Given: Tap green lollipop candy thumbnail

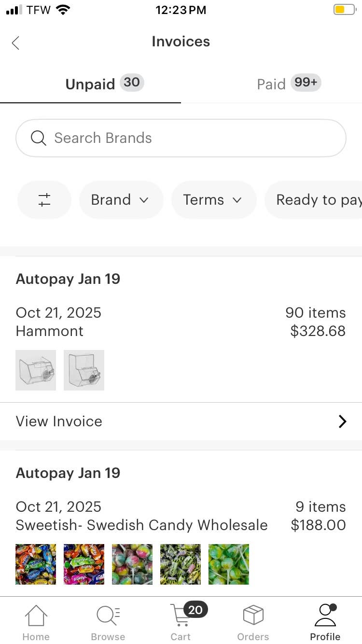Looking at the screenshot, I should click(229, 564).
